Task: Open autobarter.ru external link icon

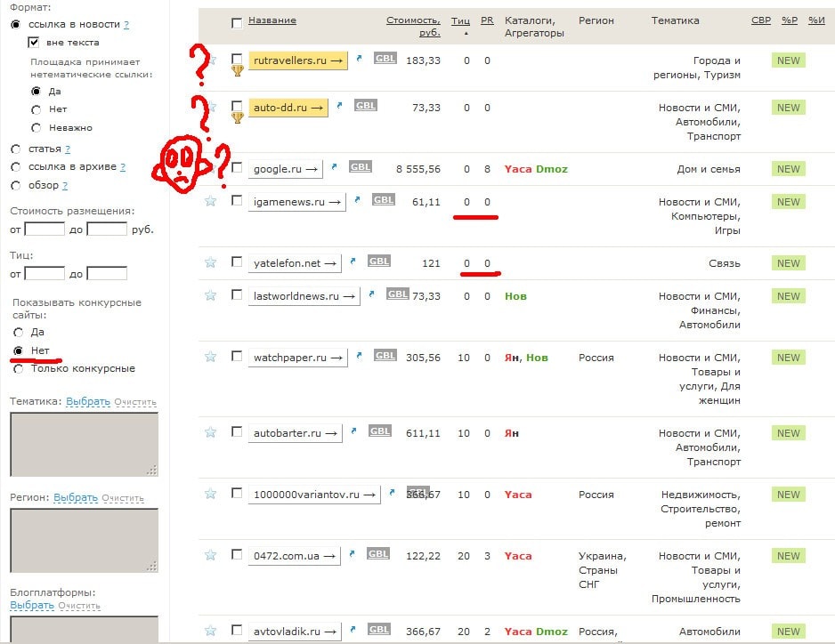Action: tap(353, 431)
